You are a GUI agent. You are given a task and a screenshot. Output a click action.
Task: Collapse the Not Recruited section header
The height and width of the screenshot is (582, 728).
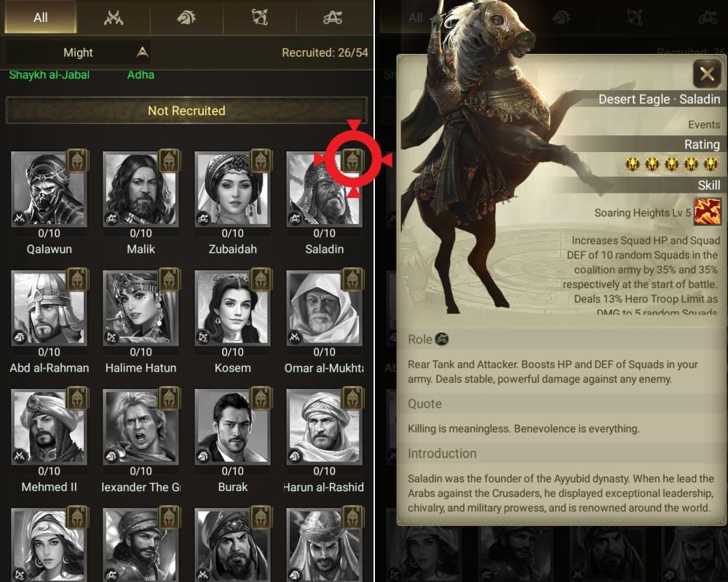pos(186,111)
